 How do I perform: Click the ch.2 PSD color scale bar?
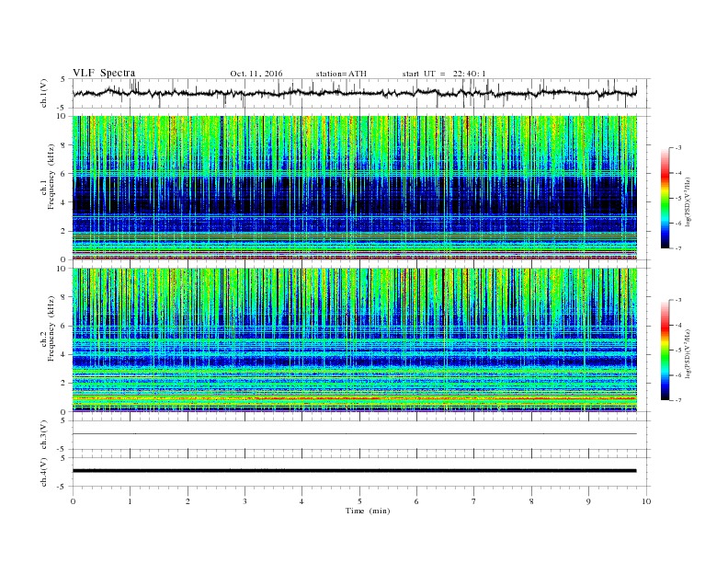click(x=665, y=350)
